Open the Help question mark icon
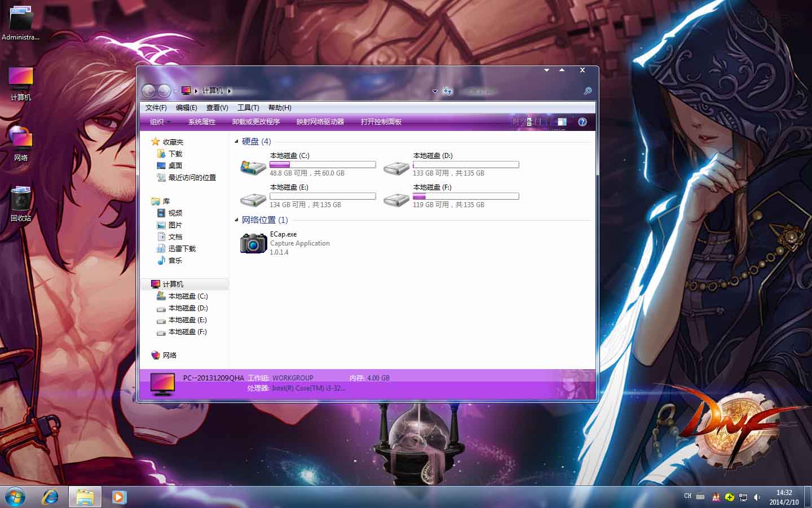812x508 pixels. click(582, 122)
